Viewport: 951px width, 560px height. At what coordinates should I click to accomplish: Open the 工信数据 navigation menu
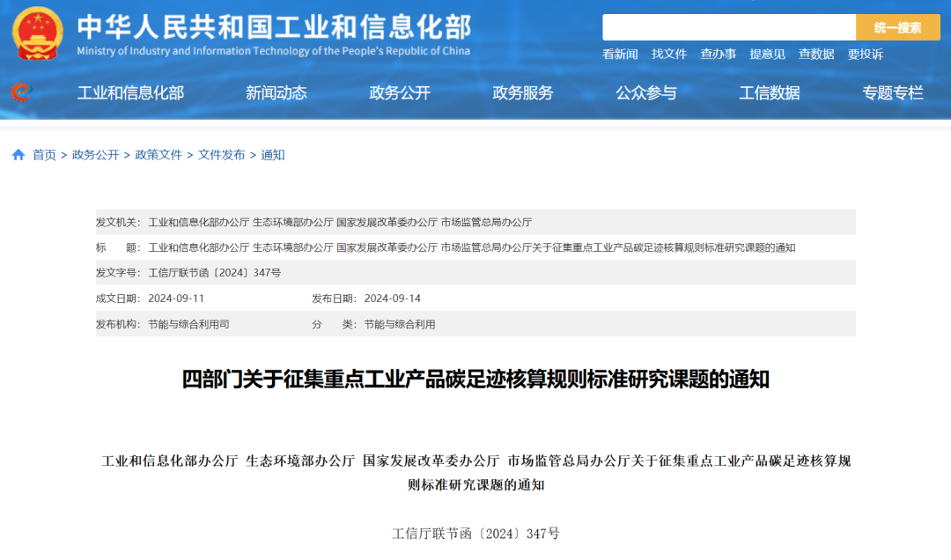[x=770, y=92]
